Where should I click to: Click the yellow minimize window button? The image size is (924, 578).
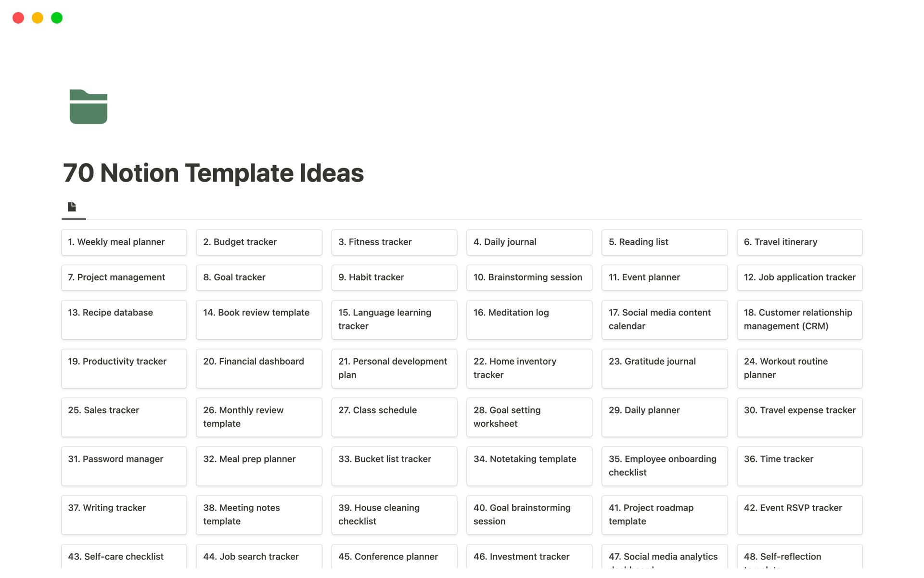click(x=38, y=18)
